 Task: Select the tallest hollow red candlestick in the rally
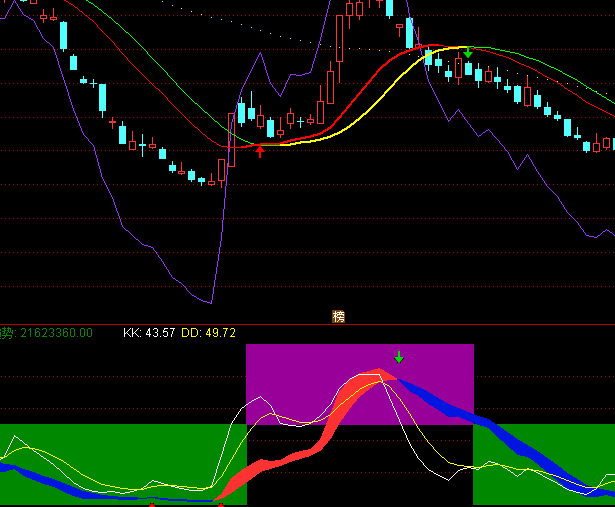click(340, 39)
